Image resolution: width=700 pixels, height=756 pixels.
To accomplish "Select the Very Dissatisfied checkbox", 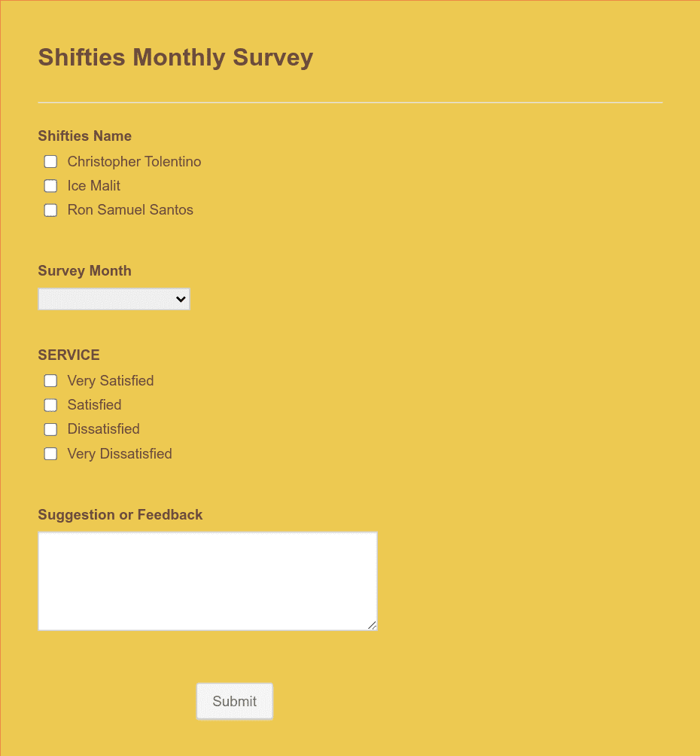I will point(50,453).
